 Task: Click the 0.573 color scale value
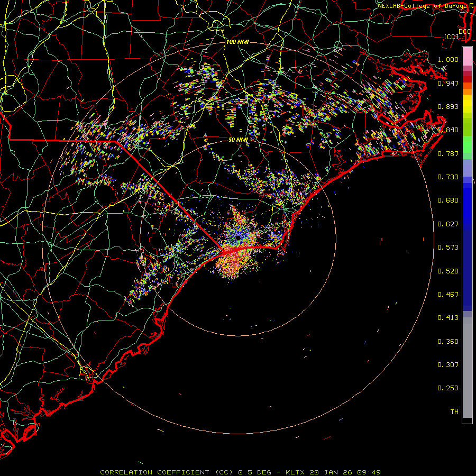(x=448, y=248)
